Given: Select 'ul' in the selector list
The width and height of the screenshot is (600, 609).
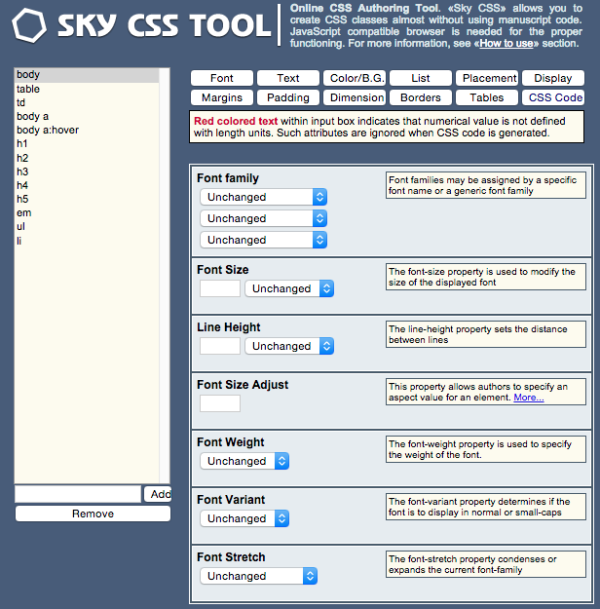Looking at the screenshot, I should coord(87,226).
